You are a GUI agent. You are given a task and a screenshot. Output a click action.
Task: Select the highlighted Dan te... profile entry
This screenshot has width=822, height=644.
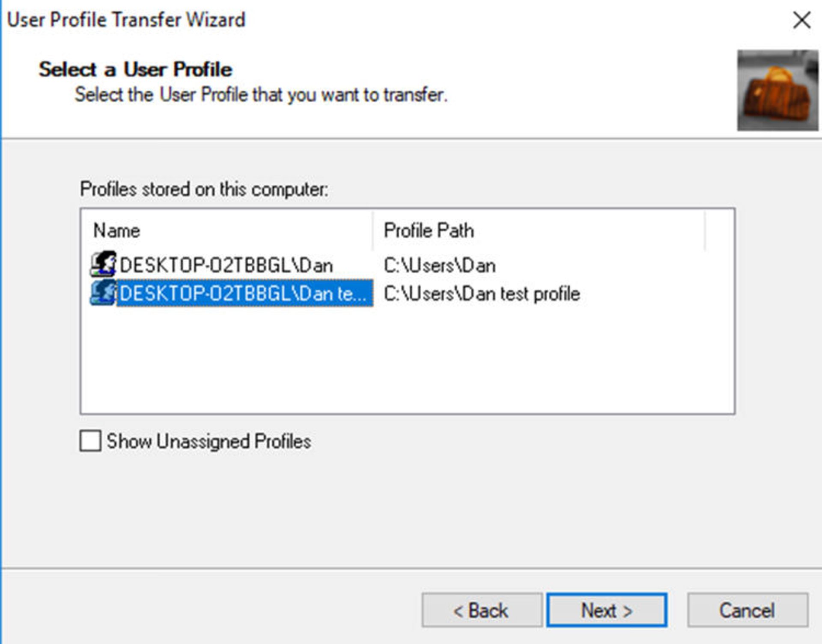(244, 293)
